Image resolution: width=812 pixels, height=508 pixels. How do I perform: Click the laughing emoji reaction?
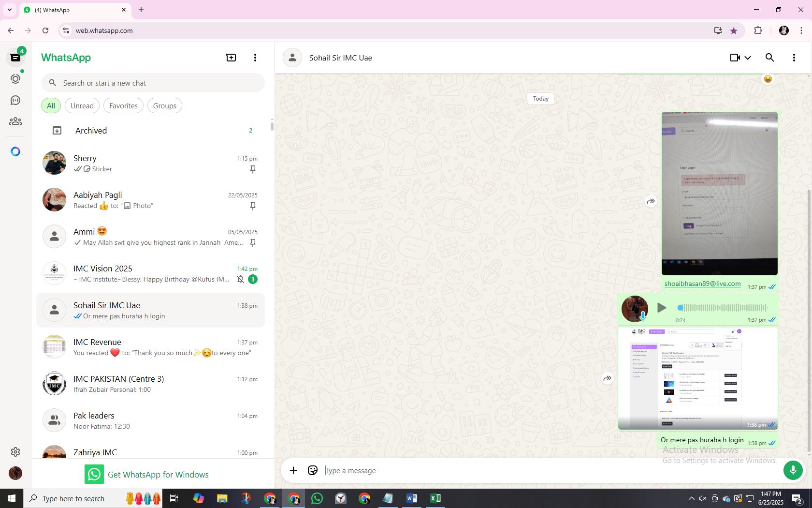tap(768, 79)
